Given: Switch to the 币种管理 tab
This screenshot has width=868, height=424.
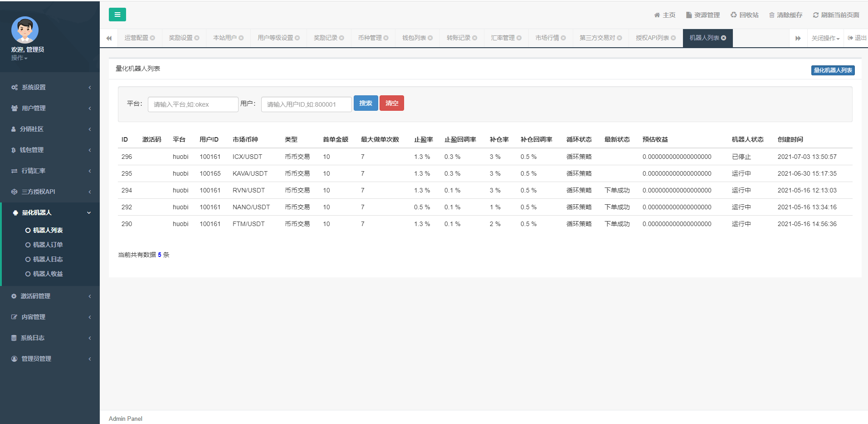Looking at the screenshot, I should pos(370,38).
